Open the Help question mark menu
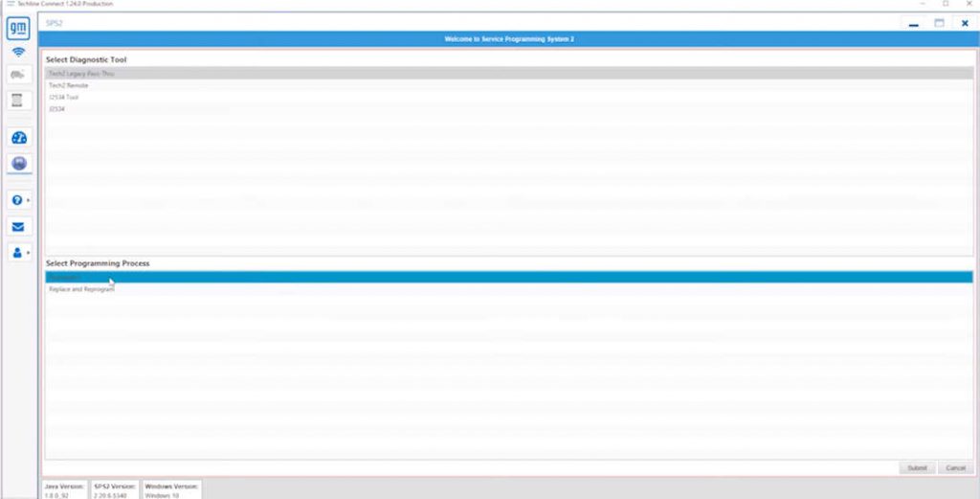The image size is (980, 499). point(19,200)
